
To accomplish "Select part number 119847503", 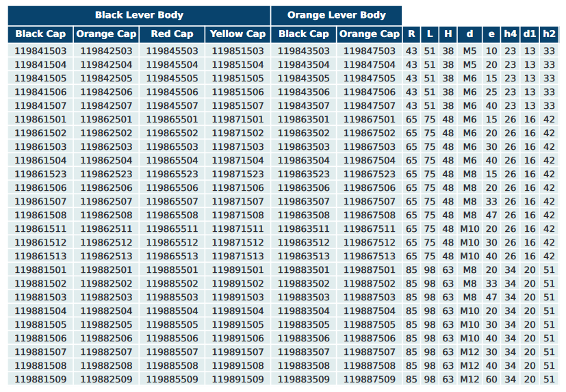I will [x=370, y=51].
